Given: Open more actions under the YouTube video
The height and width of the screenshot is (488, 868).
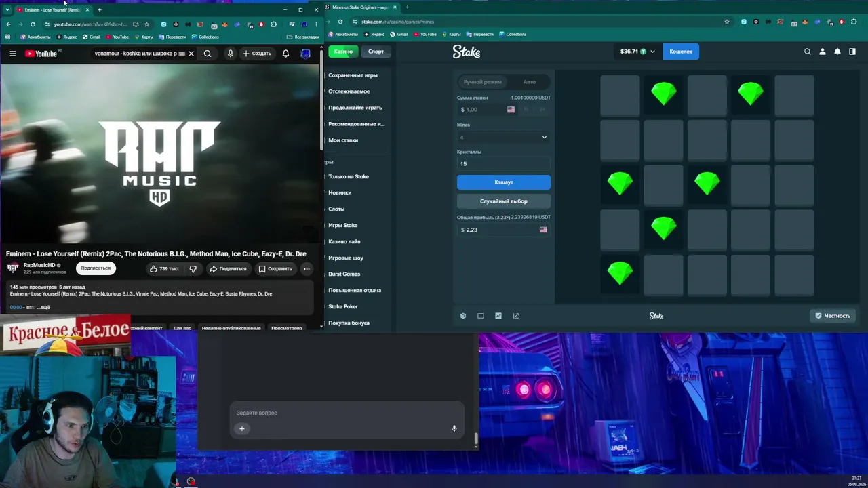Looking at the screenshot, I should pos(307,269).
